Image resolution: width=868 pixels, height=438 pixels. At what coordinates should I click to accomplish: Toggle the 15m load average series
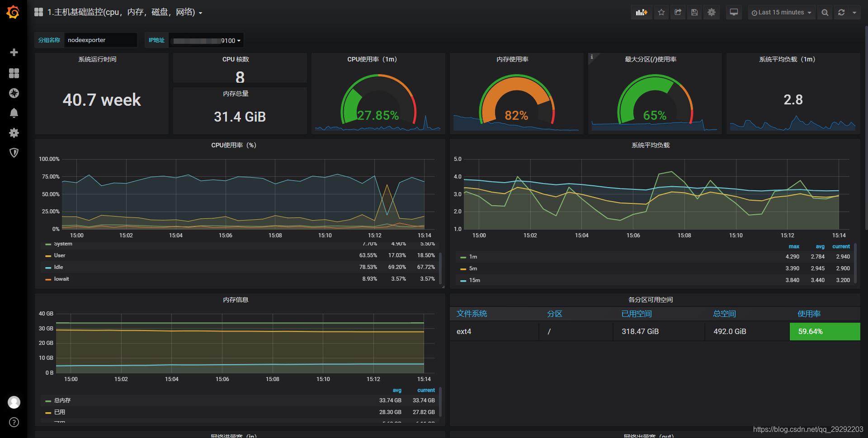[474, 280]
